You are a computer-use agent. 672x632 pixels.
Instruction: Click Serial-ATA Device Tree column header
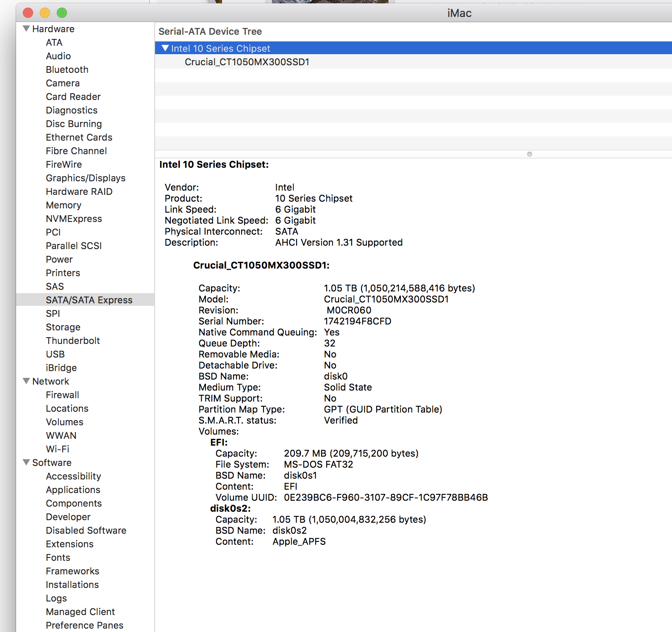pos(210,31)
